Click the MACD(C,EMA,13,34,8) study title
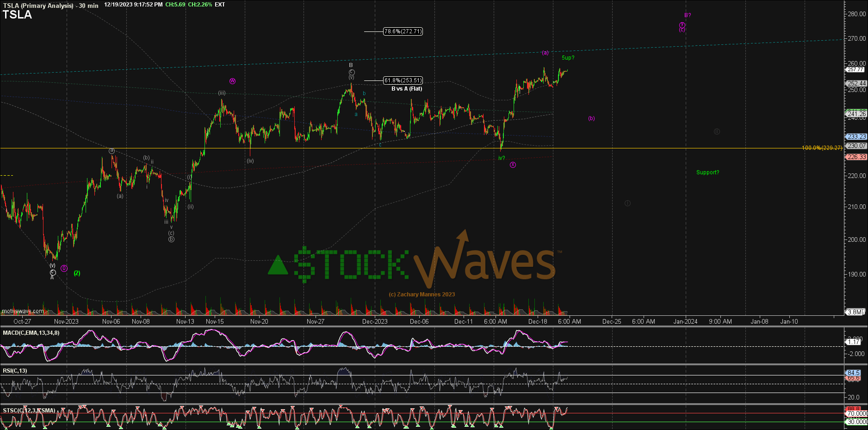The height and width of the screenshot is (430, 868). coord(31,333)
